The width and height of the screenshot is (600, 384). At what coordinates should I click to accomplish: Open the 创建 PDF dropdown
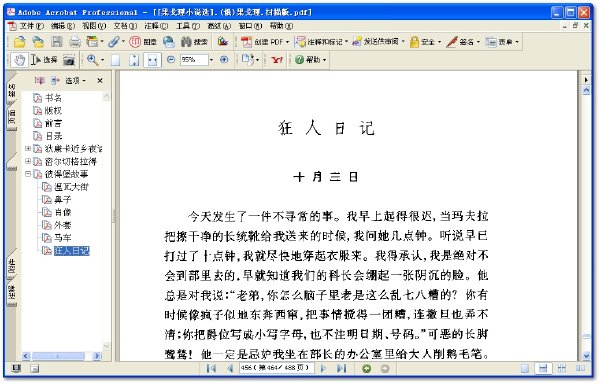pos(265,42)
